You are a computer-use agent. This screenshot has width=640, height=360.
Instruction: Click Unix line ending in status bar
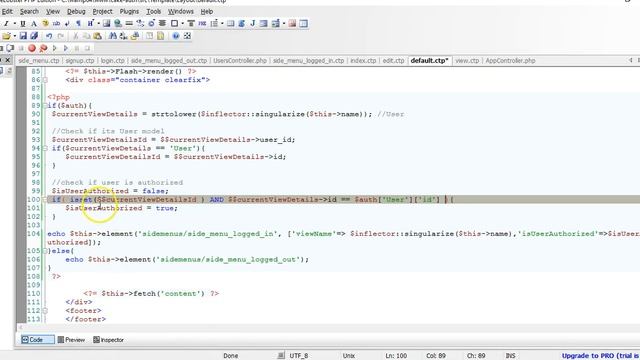(x=349, y=356)
